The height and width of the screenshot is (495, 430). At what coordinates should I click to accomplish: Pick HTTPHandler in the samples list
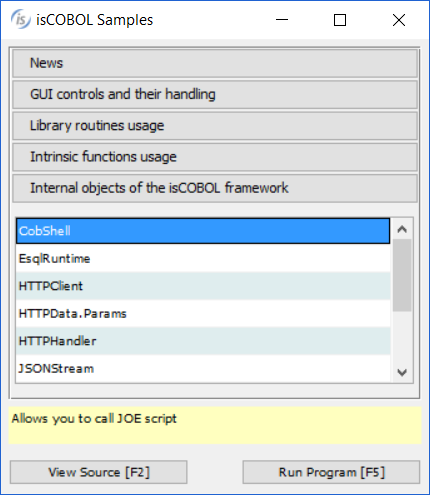[203, 341]
